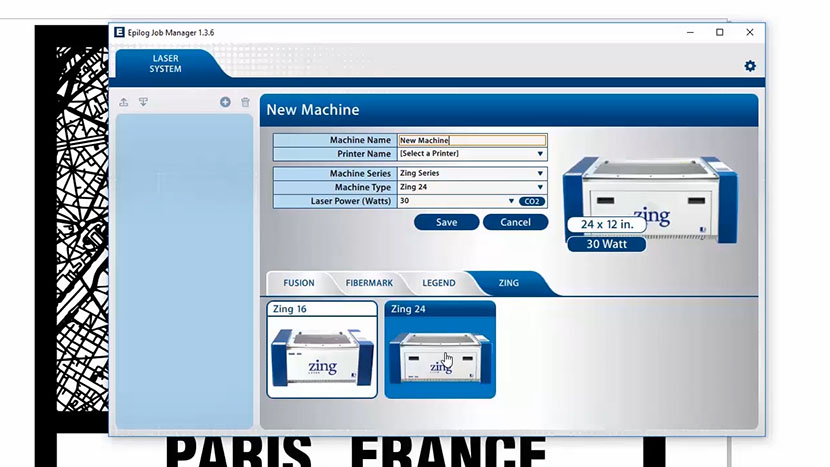Viewport: 830px width, 467px height.
Task: Open the Machine Type dropdown
Action: tap(472, 187)
